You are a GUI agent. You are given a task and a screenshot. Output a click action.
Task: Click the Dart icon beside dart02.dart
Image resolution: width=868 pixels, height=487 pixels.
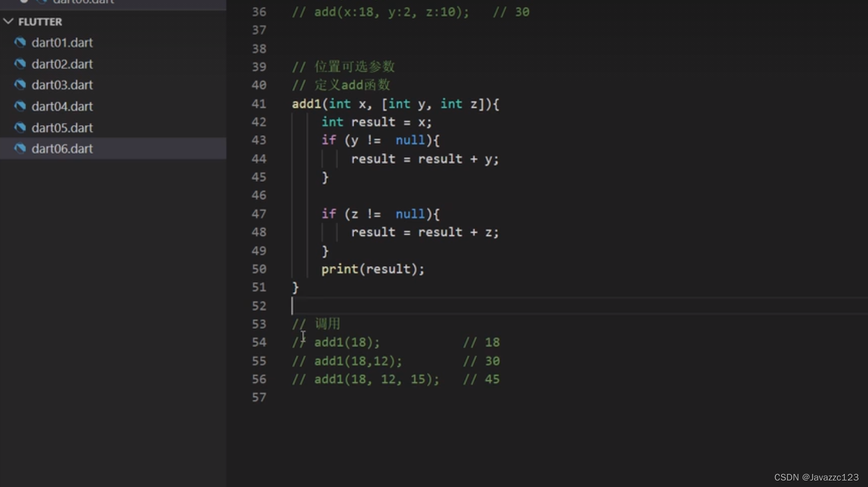20,63
